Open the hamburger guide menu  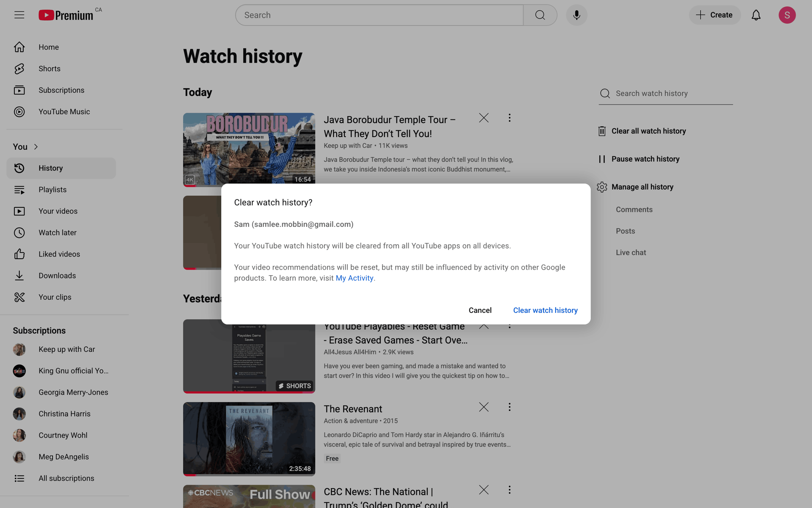point(19,15)
